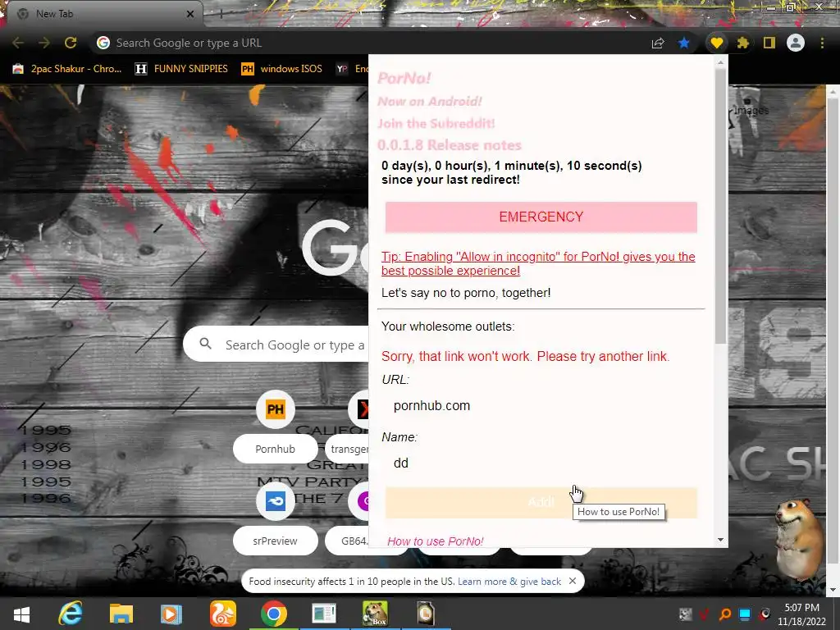
Task: Open File Explorer folder in taskbar
Action: pos(121,614)
